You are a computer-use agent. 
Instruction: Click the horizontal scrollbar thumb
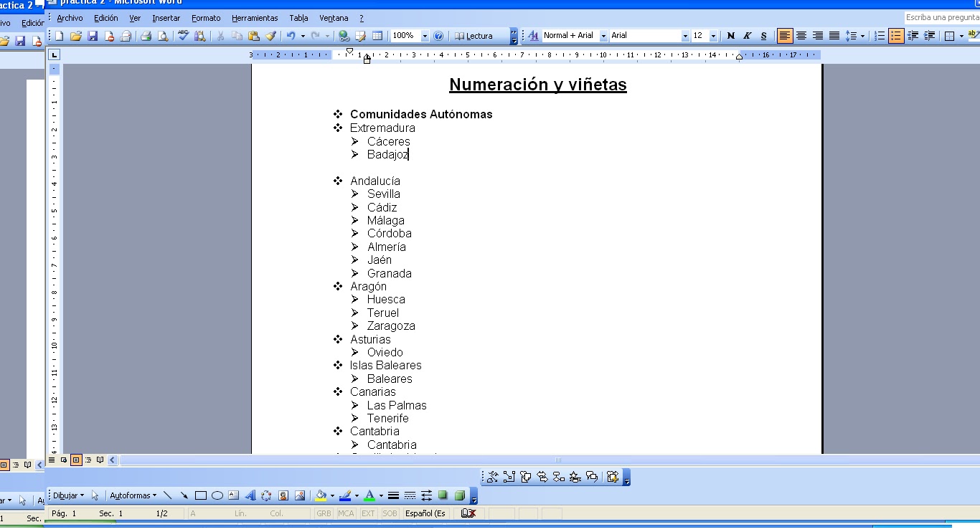coord(557,460)
